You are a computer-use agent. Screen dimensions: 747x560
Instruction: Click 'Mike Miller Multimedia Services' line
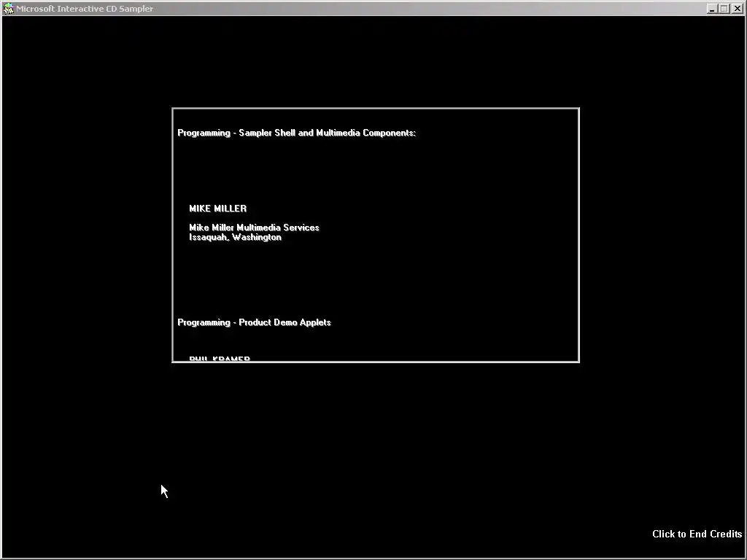(254, 227)
